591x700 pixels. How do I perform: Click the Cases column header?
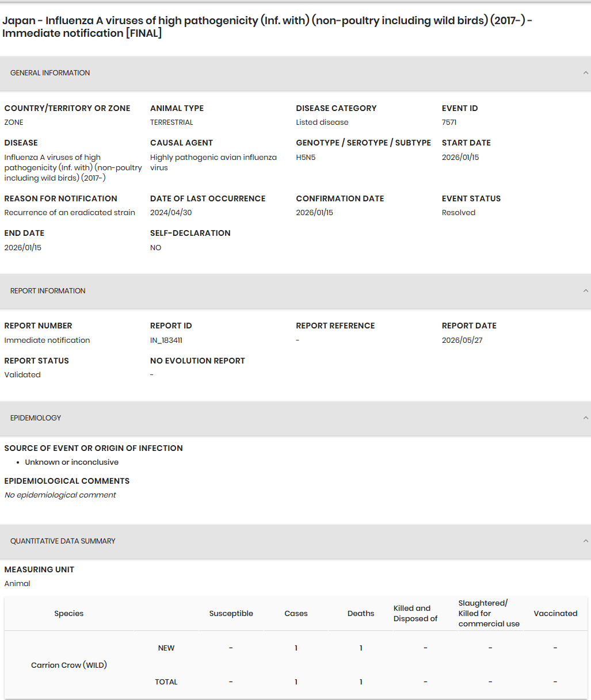click(x=296, y=614)
